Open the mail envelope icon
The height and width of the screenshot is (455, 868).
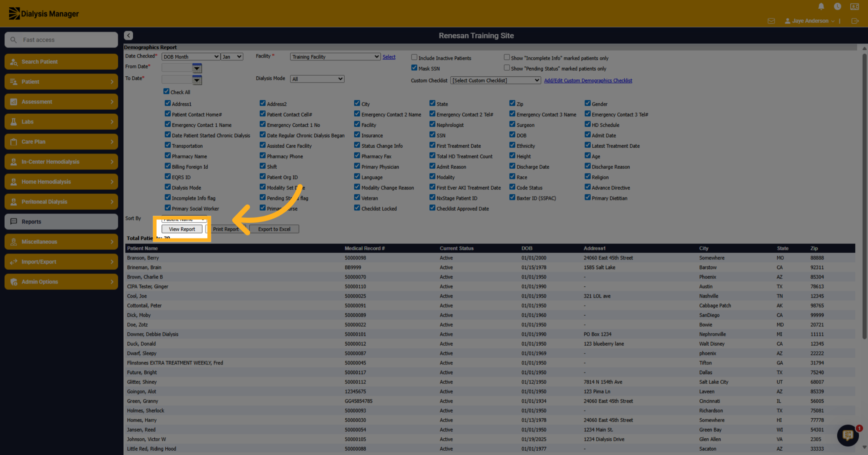click(771, 21)
